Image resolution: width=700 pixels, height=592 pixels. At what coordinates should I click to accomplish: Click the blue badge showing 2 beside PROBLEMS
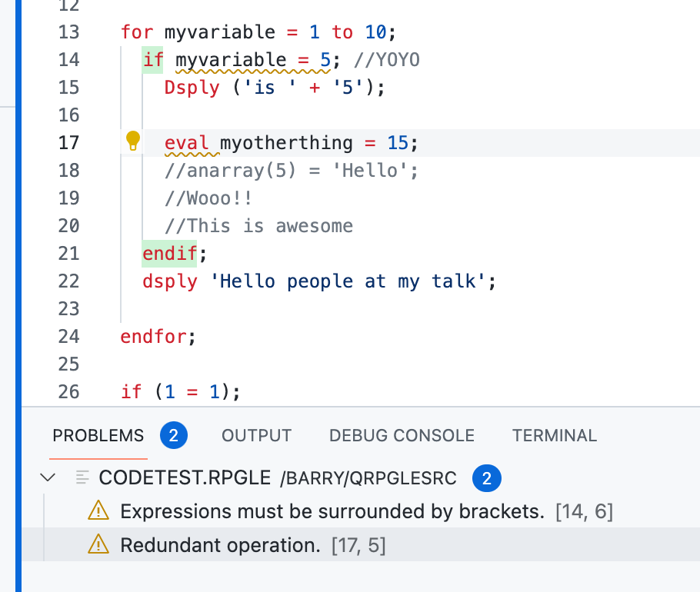(x=173, y=434)
